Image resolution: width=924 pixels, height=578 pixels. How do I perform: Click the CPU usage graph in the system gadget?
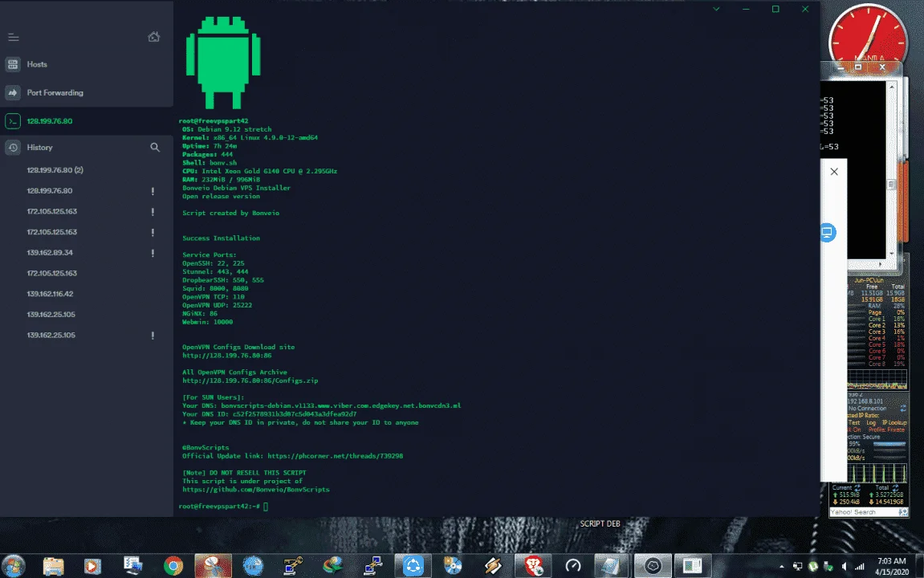pyautogui.click(x=877, y=378)
